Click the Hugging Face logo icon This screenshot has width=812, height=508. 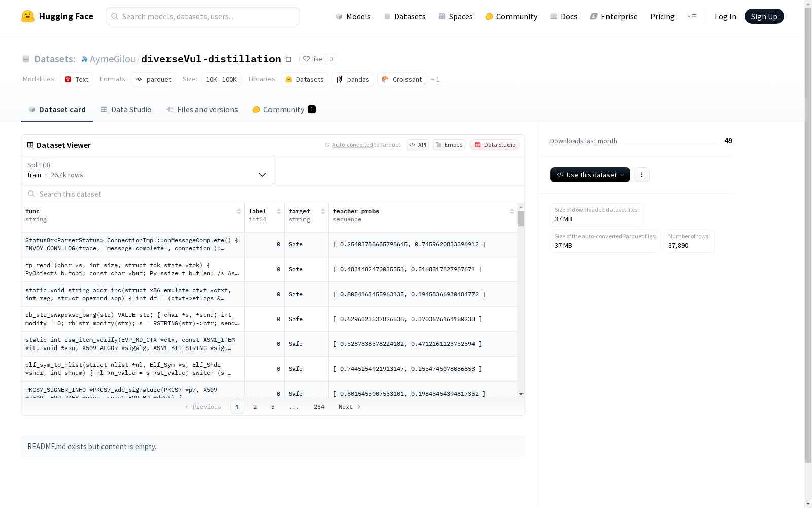(x=28, y=16)
